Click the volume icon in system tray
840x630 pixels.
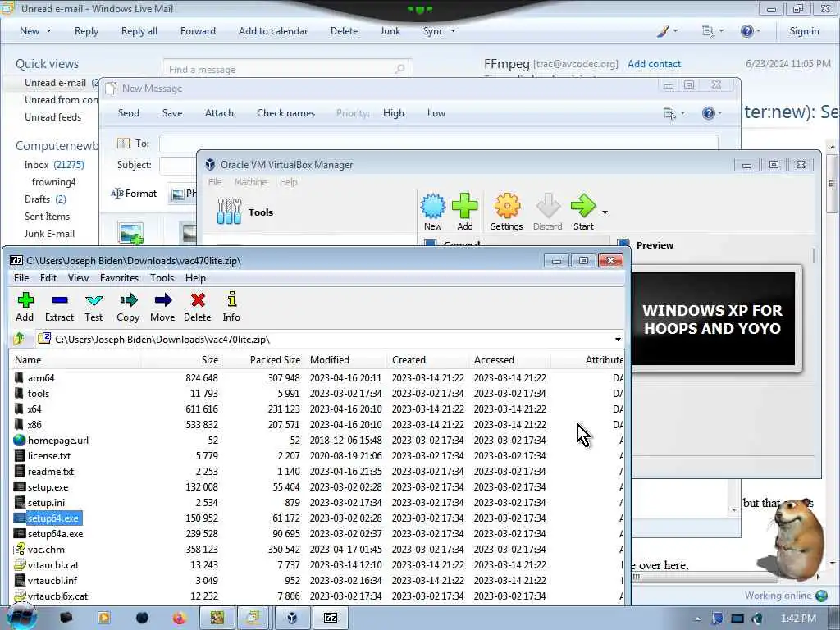click(x=757, y=619)
